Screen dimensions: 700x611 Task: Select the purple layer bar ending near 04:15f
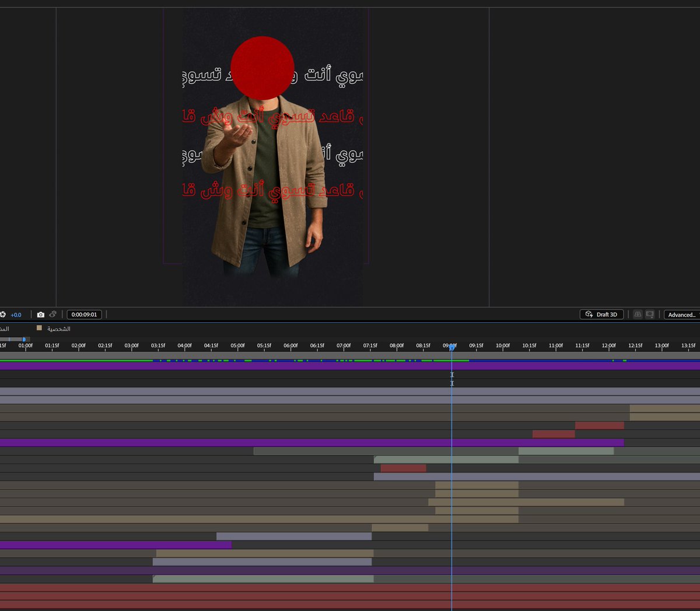pyautogui.click(x=116, y=544)
